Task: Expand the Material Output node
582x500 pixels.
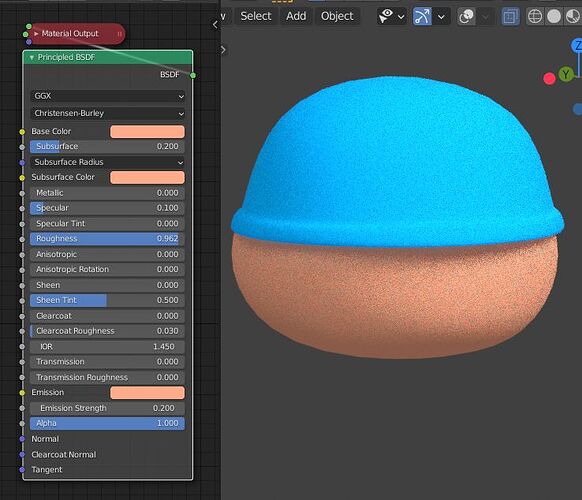Action: (36, 34)
